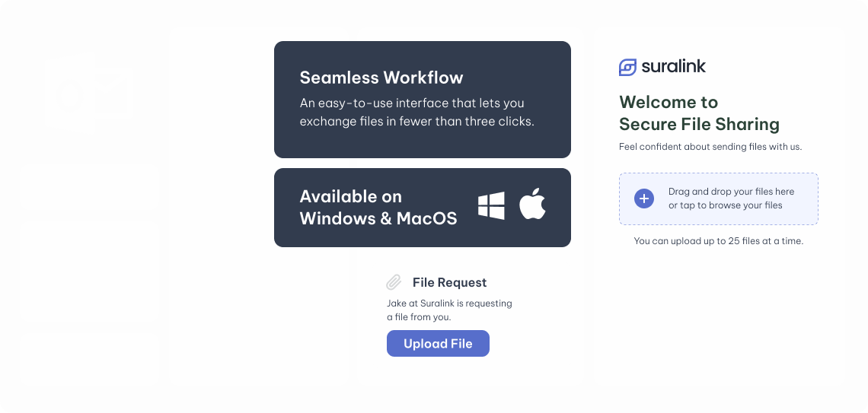Click the Suralink logo icon
Image resolution: width=868 pixels, height=413 pixels.
click(627, 67)
